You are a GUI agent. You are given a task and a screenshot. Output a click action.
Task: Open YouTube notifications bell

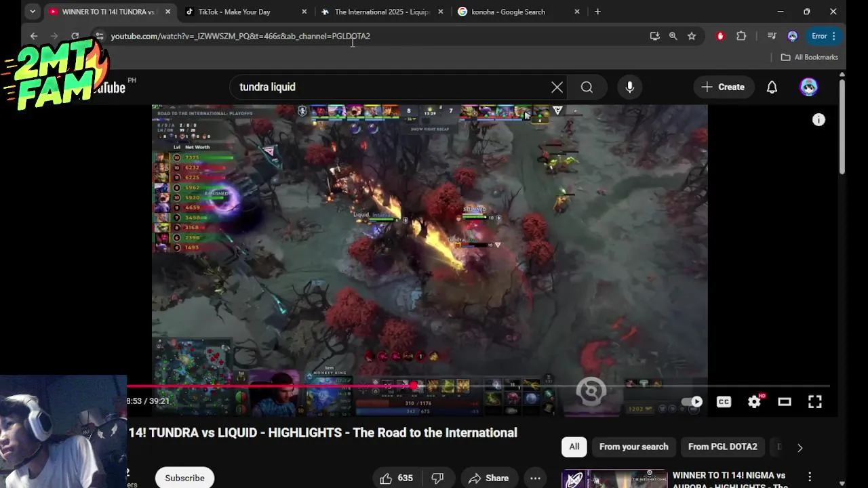click(772, 87)
